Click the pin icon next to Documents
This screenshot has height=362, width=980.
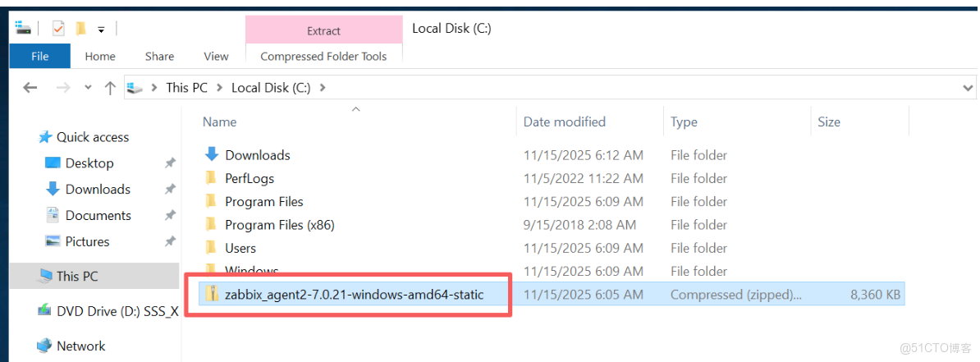point(170,215)
